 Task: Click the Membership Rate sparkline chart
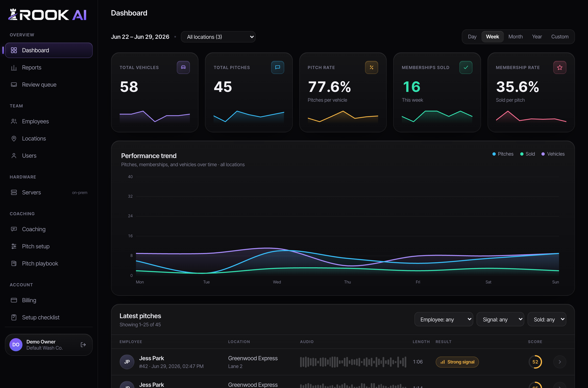click(x=531, y=117)
